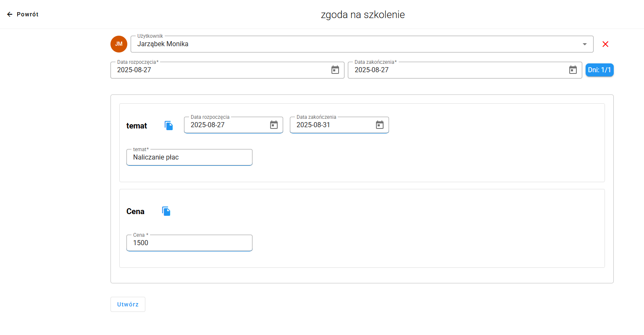This screenshot has width=644, height=335.
Task: Click top Data rozpoczęcia date text field
Action: (x=218, y=70)
